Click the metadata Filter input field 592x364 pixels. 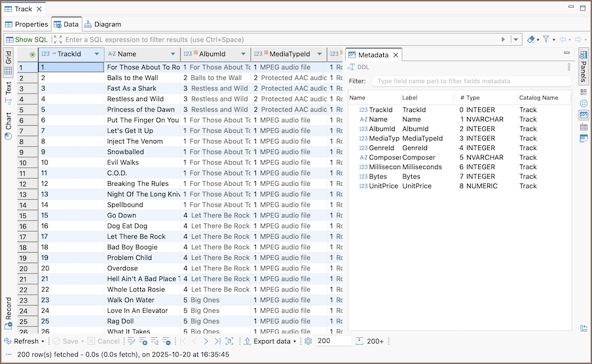click(472, 81)
